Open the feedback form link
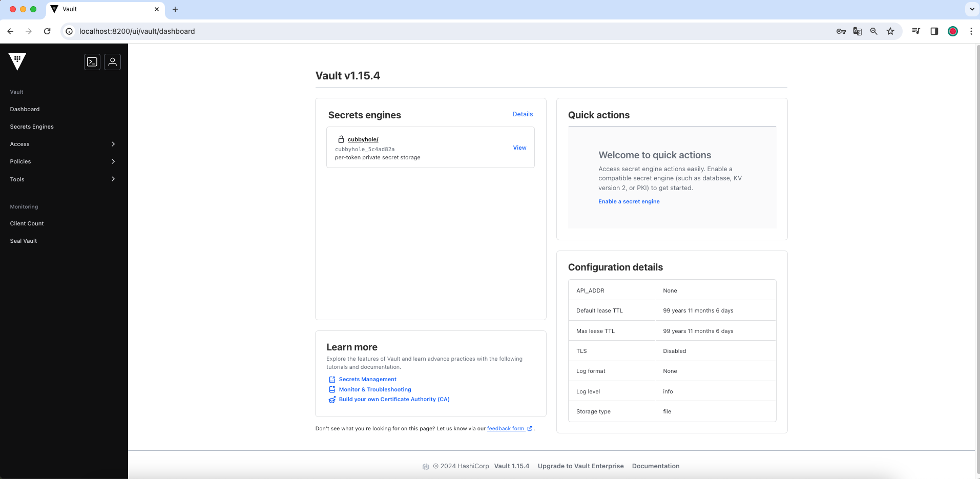The width and height of the screenshot is (980, 479). tap(506, 429)
